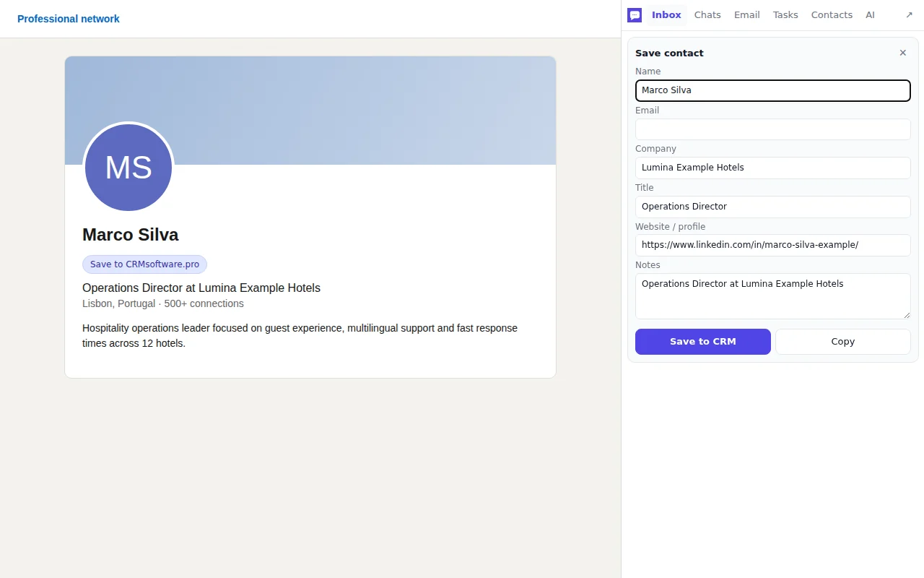Click the Notes textarea resize handle

coord(907,315)
